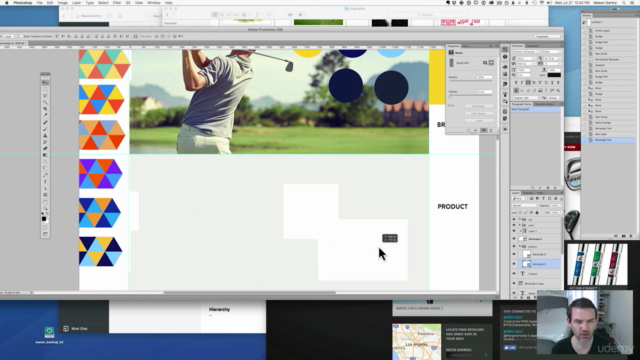Toggle Show Transform Controls checkbox

point(21,36)
